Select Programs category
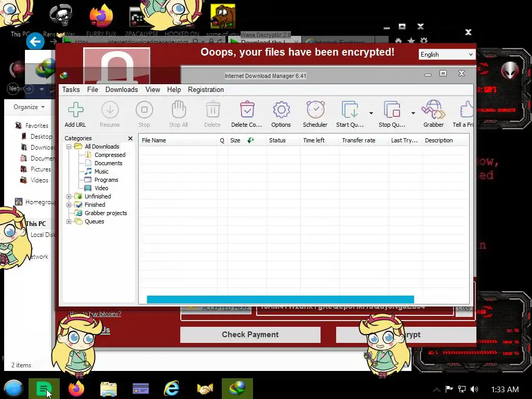The image size is (532, 399). coord(106,180)
